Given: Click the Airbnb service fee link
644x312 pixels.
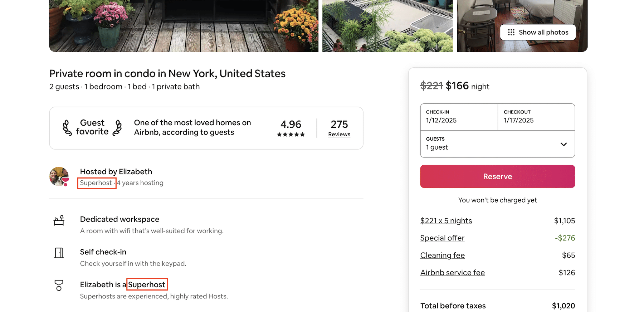Looking at the screenshot, I should point(452,273).
